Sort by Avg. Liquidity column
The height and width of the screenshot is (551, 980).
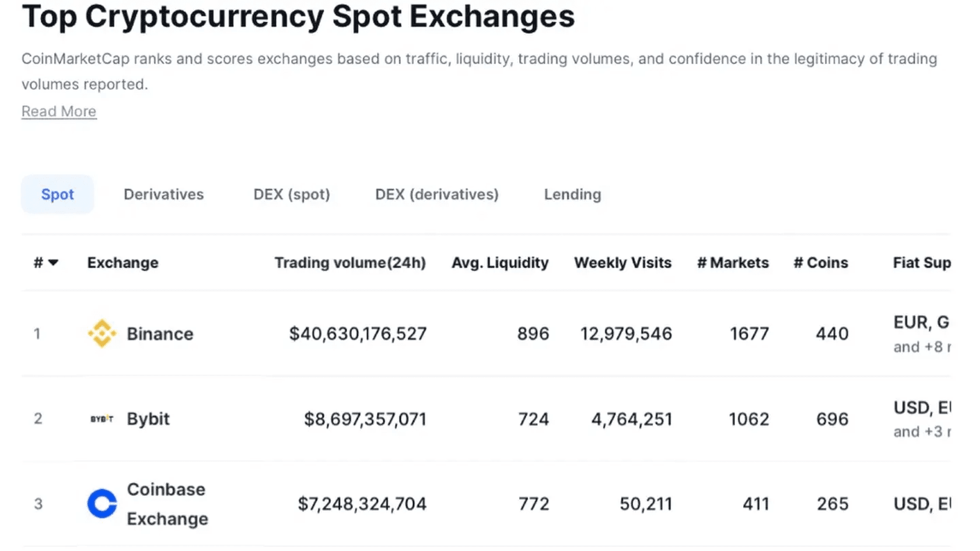[499, 263]
